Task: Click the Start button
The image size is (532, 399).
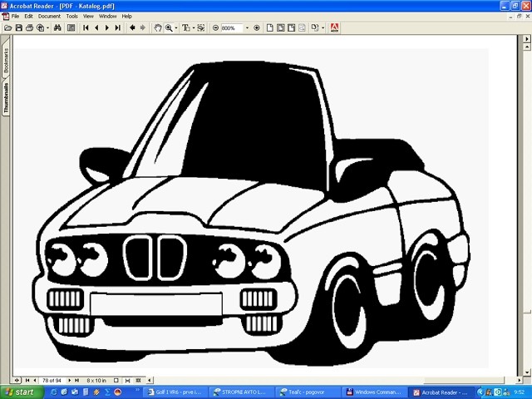Action: 21,392
